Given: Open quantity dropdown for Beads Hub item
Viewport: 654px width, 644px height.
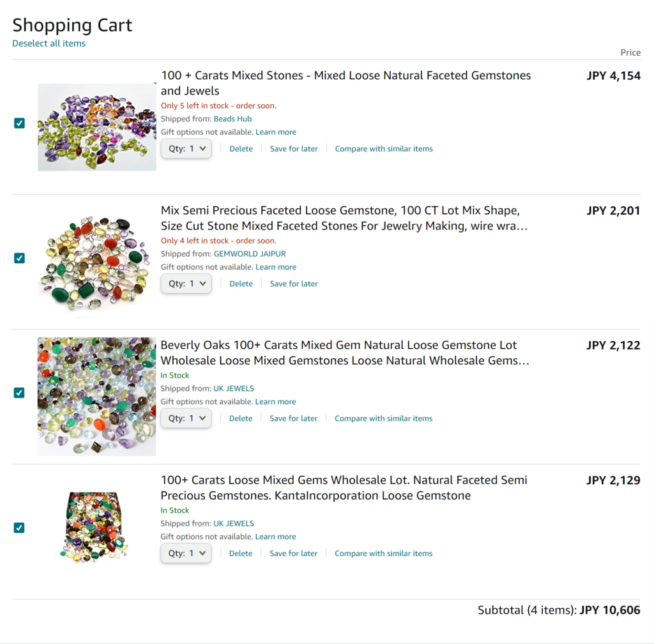Looking at the screenshot, I should (186, 149).
